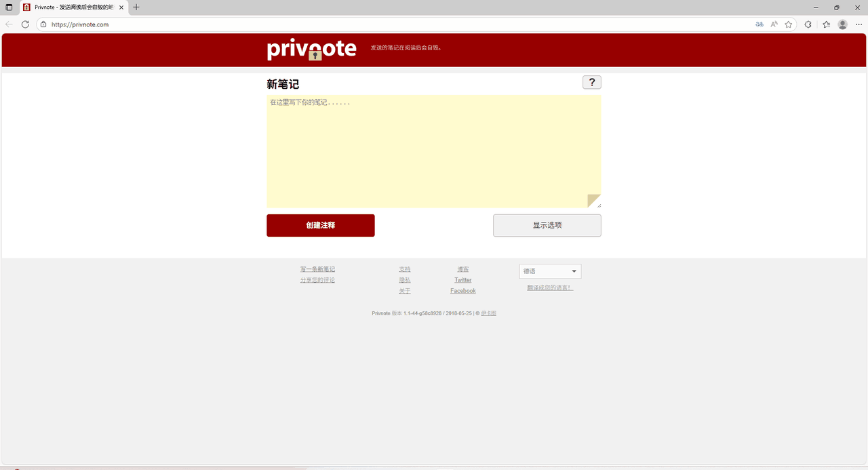Click the Privnote logo in the header

pos(311,50)
